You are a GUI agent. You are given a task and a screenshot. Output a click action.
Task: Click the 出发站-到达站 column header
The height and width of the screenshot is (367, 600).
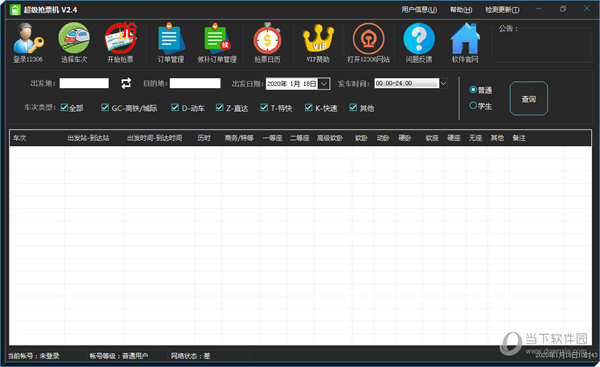pos(88,138)
